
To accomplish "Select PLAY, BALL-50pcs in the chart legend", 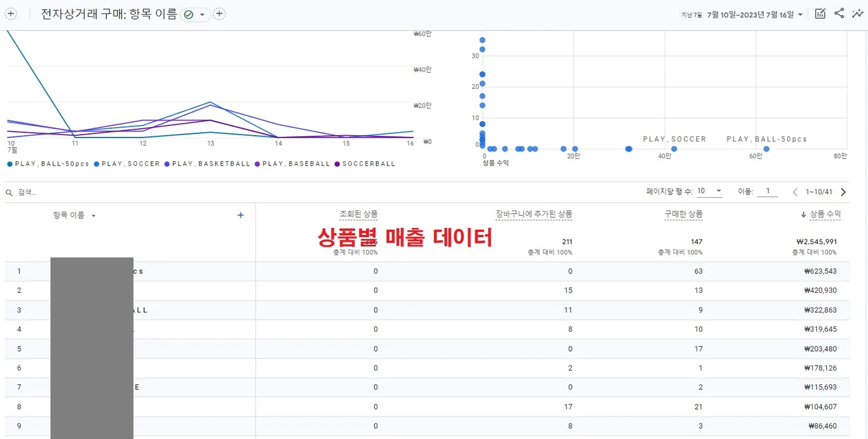I will tap(48, 164).
